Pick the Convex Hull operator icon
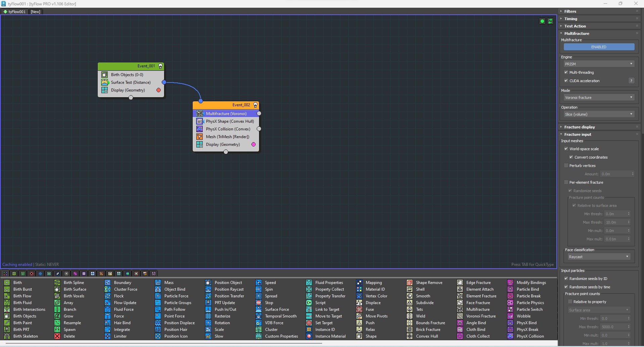The image size is (644, 347). (x=409, y=336)
